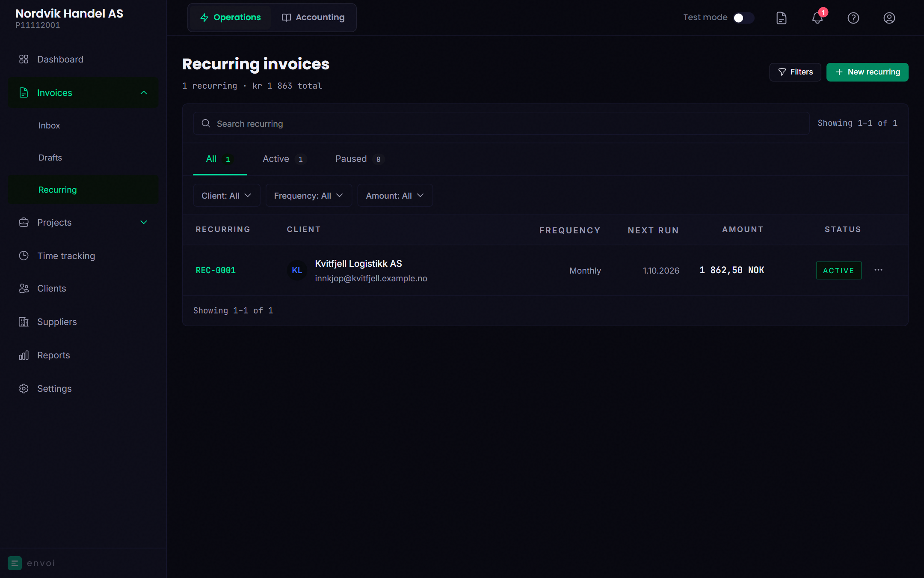
Task: Open the Frequency: All filter dropdown
Action: coord(308,196)
